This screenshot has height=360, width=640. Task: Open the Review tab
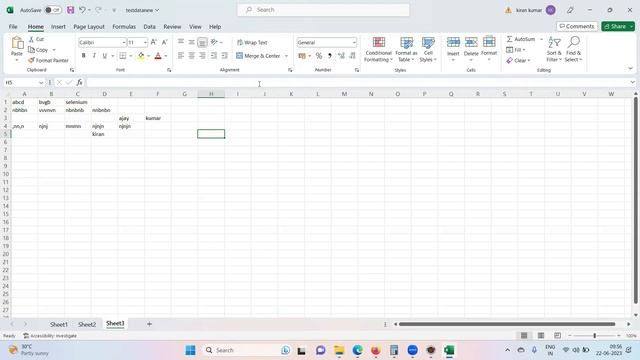pyautogui.click(x=172, y=27)
